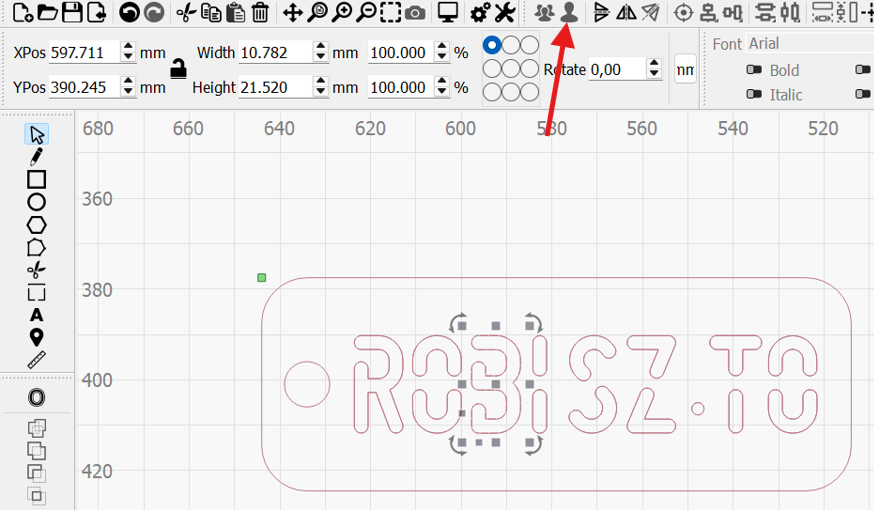Increase the XPos value with stepper

(127, 47)
